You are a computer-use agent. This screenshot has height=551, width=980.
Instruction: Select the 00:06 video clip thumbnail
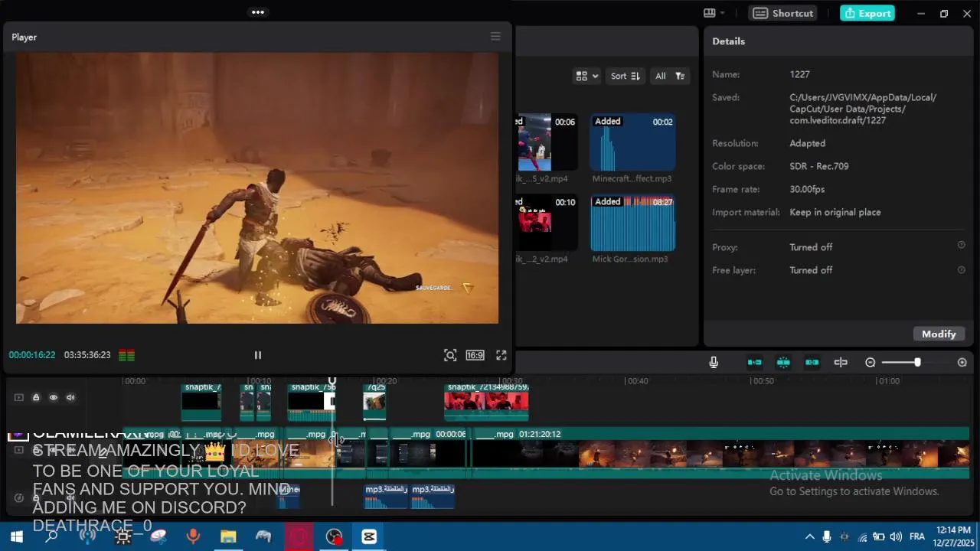tap(547, 142)
